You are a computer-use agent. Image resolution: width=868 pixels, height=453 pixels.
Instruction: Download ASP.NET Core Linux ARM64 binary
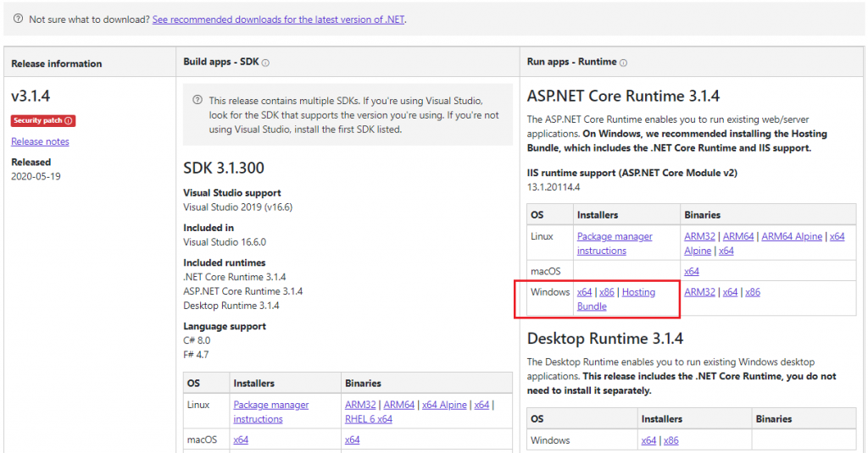click(x=738, y=236)
